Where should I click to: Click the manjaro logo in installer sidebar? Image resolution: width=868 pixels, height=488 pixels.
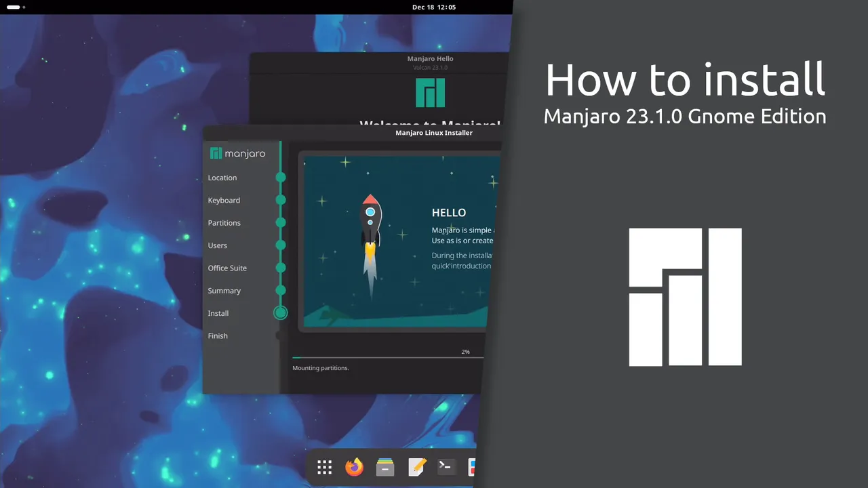coord(237,154)
